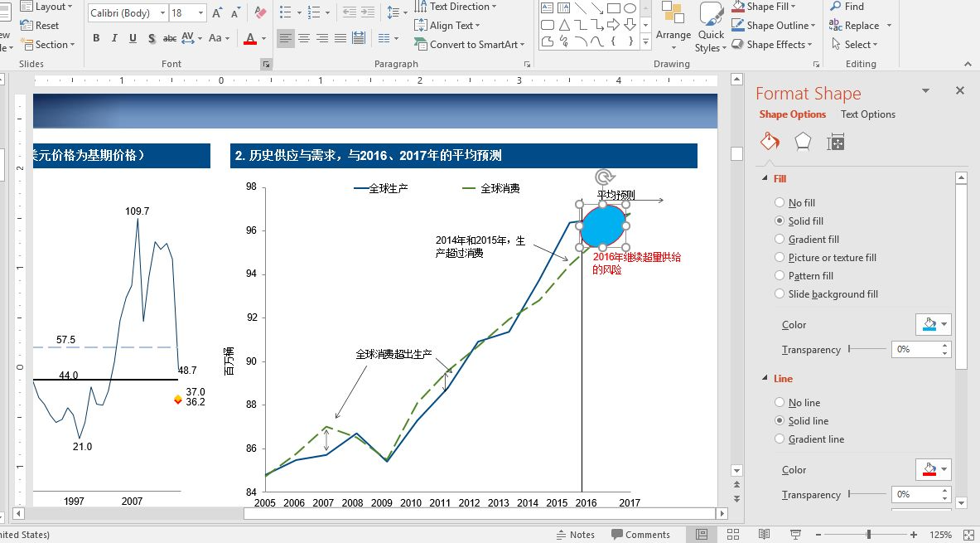Open the Select menu
Screen dimensions: 980x543
click(854, 45)
